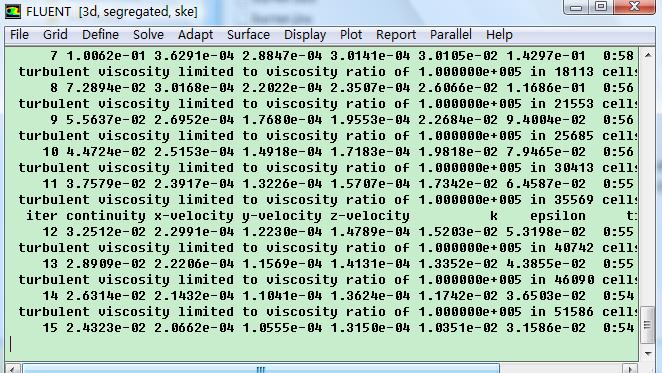662x373 pixels.
Task: Click the horizontal scrollbar left arrow
Action: (x=12, y=369)
